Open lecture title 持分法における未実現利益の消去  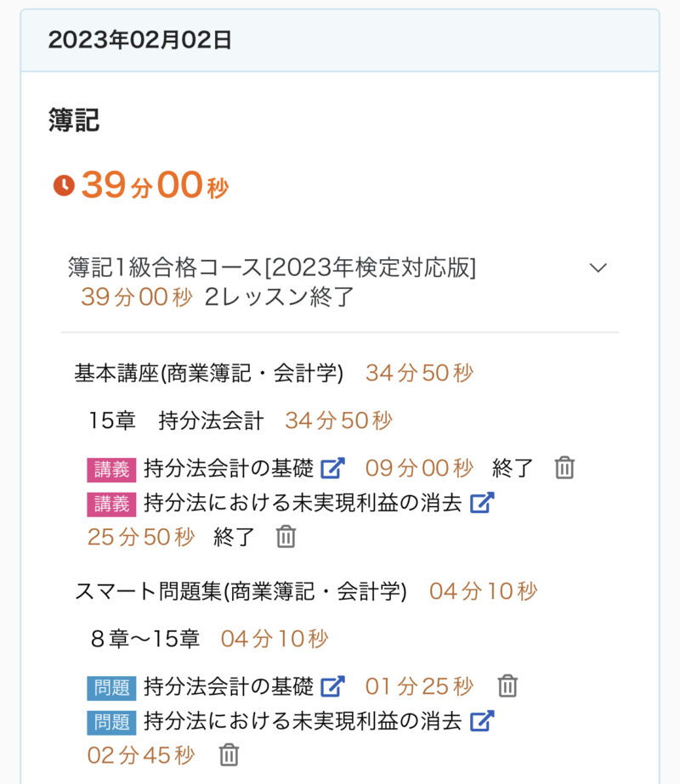[x=303, y=503]
